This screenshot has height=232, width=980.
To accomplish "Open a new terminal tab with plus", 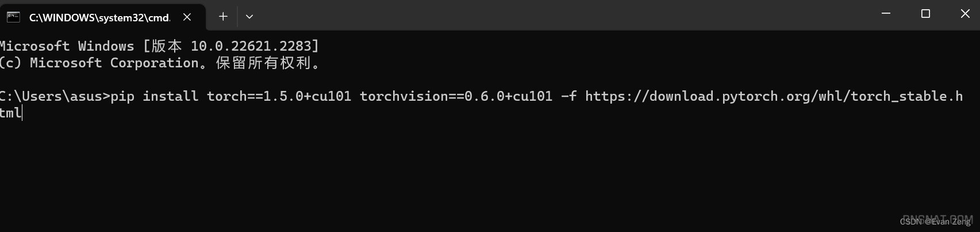I will click(x=223, y=17).
